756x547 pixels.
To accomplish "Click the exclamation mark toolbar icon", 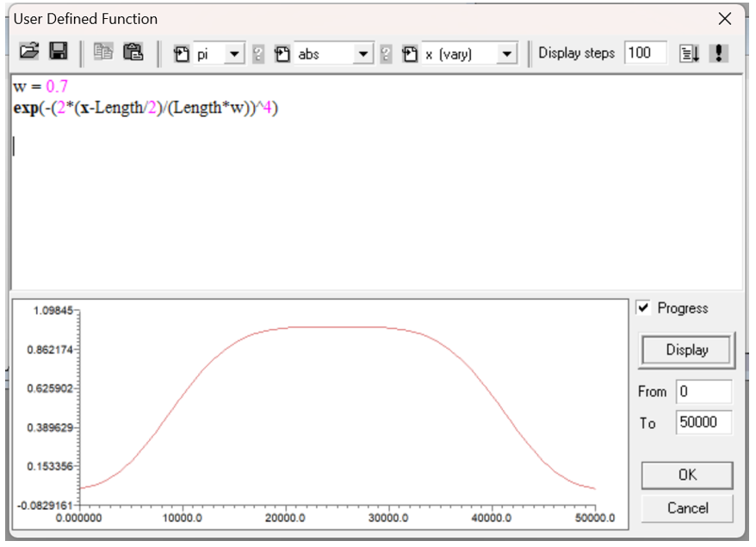I will point(718,53).
